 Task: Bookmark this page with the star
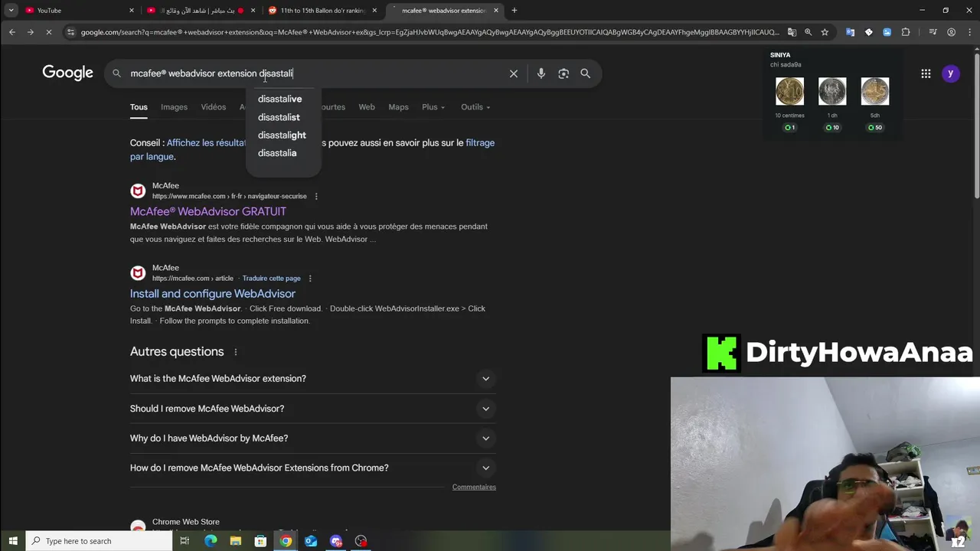point(825,32)
